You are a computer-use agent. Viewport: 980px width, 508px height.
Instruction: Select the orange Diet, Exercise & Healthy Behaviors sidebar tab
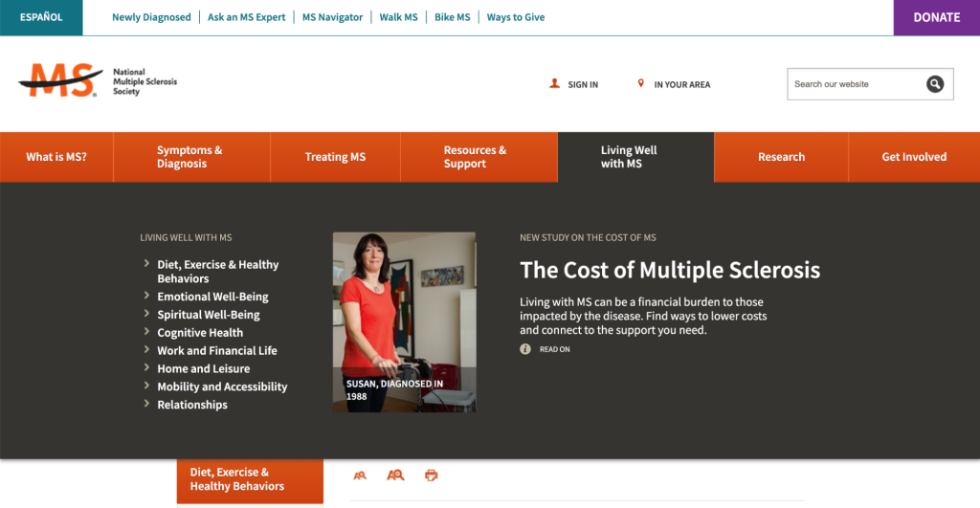(250, 480)
